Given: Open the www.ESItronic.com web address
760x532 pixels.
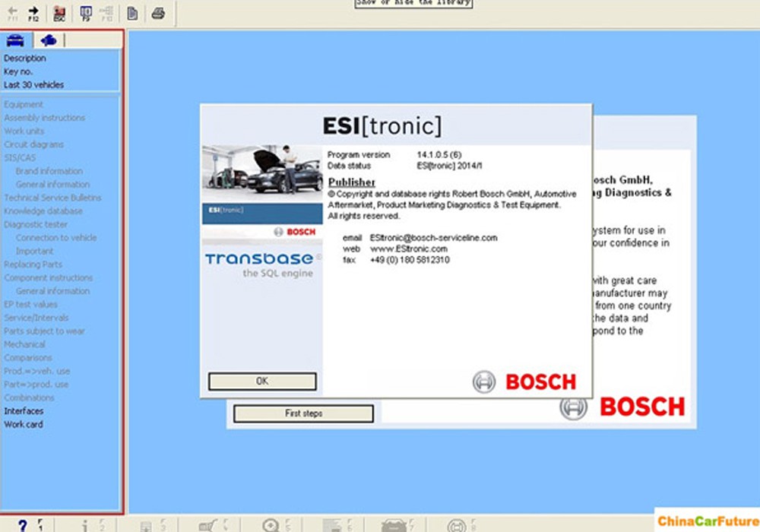Looking at the screenshot, I should (409, 249).
